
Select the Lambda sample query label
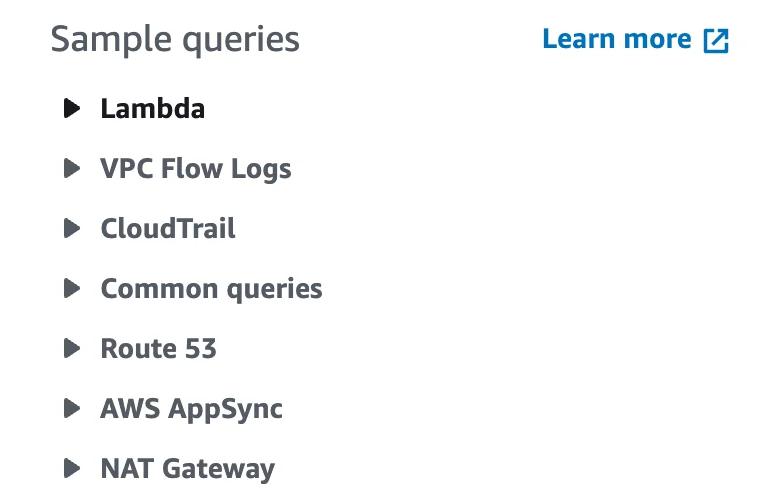point(153,108)
